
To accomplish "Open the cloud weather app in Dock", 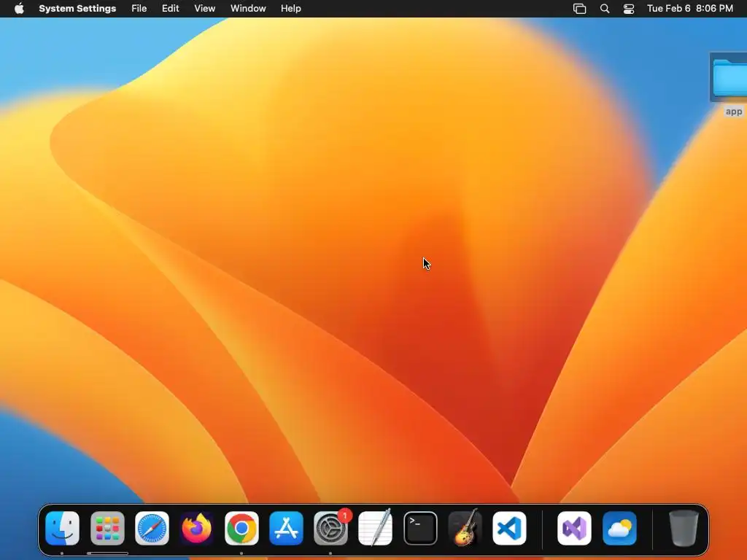I will point(619,528).
